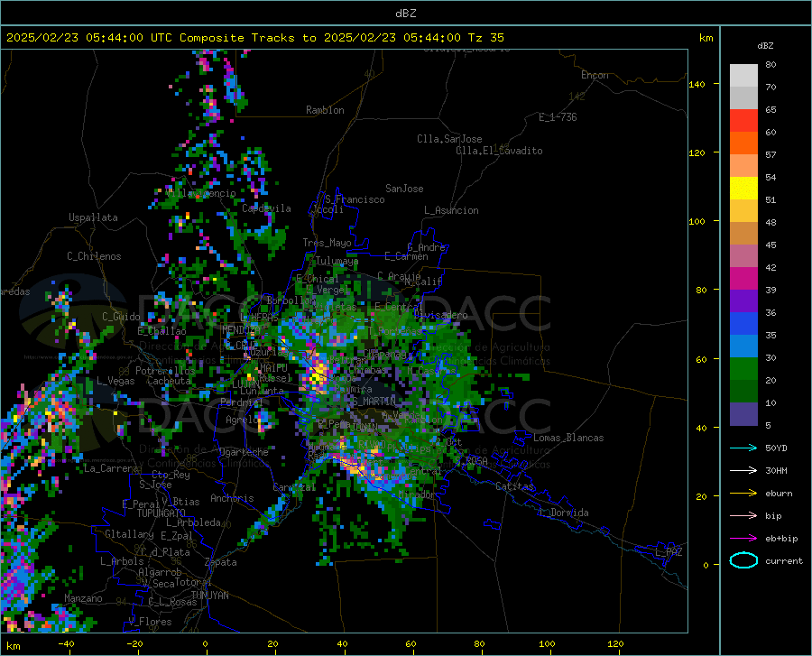Click the 'Zapata' place label
The width and height of the screenshot is (812, 656).
[221, 562]
